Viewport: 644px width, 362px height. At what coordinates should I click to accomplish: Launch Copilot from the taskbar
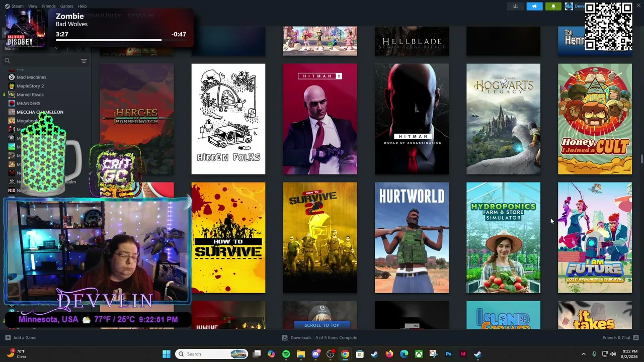[271, 354]
